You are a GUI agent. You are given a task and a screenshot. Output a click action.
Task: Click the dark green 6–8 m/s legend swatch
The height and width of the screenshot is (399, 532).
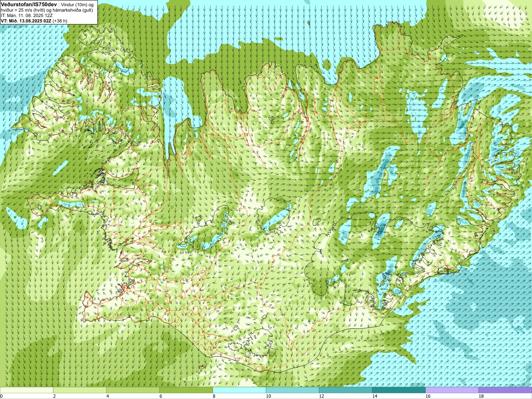(x=186, y=390)
